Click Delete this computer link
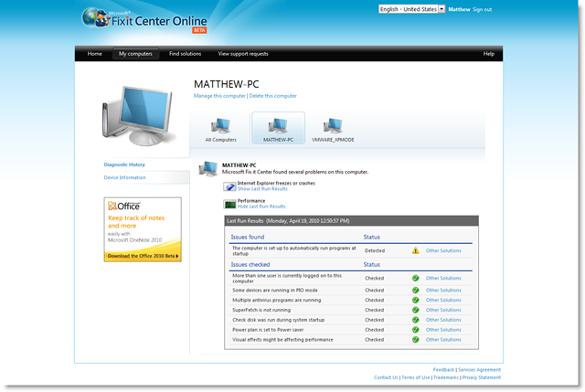 point(272,96)
